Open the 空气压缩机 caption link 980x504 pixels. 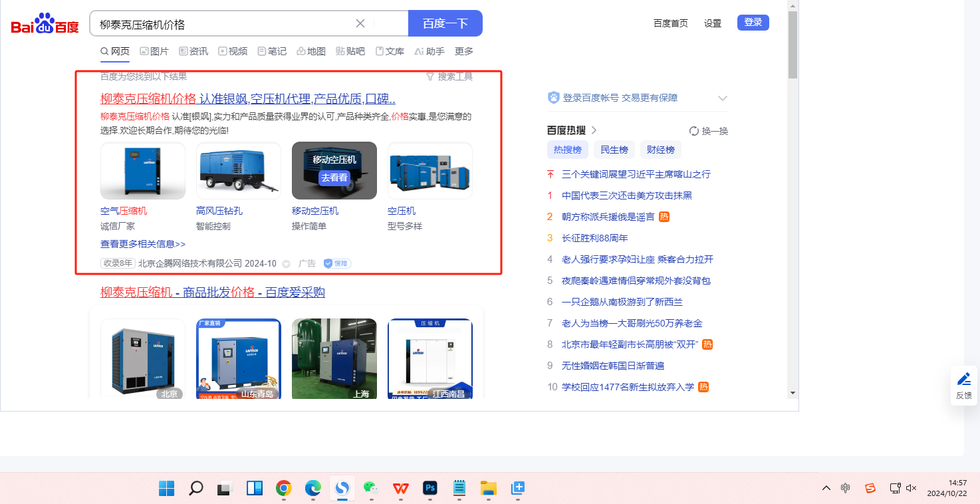[124, 211]
